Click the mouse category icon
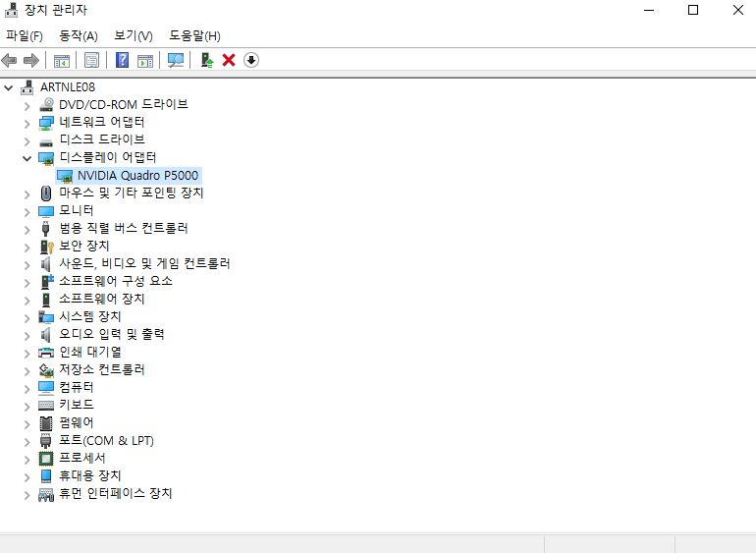This screenshot has width=756, height=553. click(46, 194)
